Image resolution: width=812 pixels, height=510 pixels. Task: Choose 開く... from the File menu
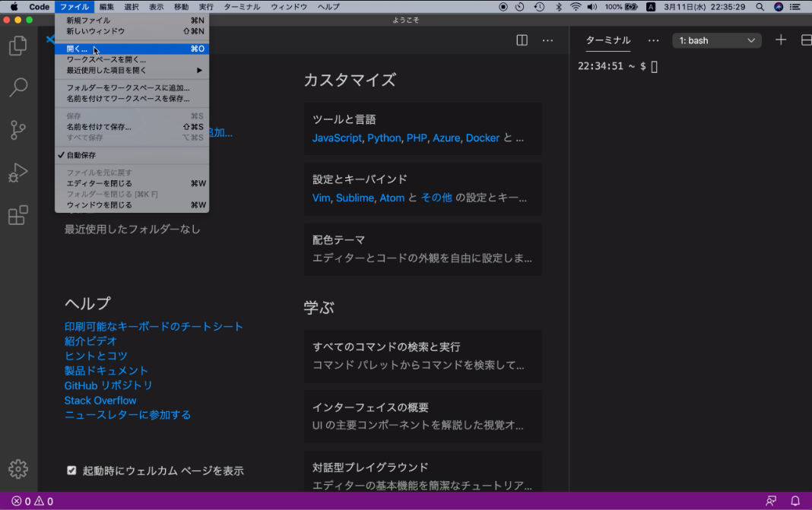coord(132,49)
